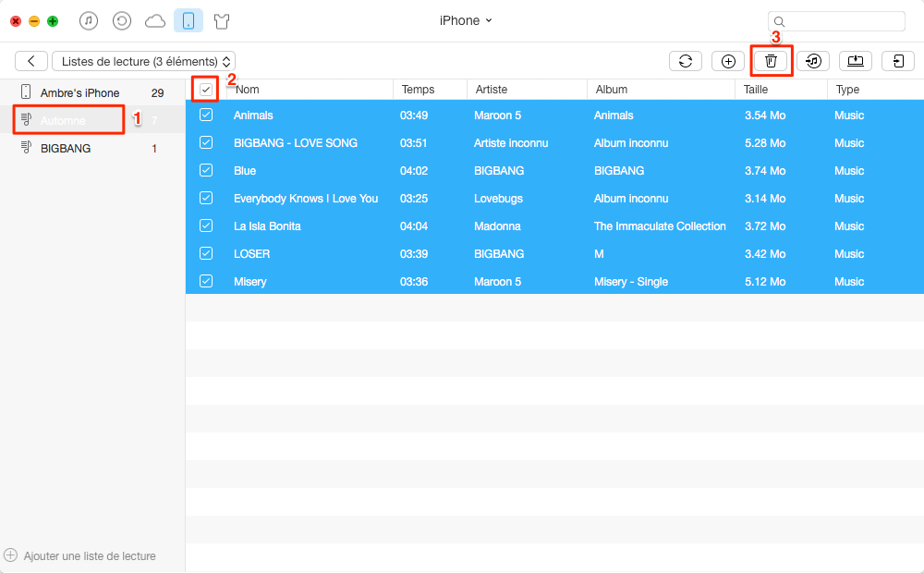924x573 pixels.
Task: Click the transfer to device button
Action: coord(898,61)
